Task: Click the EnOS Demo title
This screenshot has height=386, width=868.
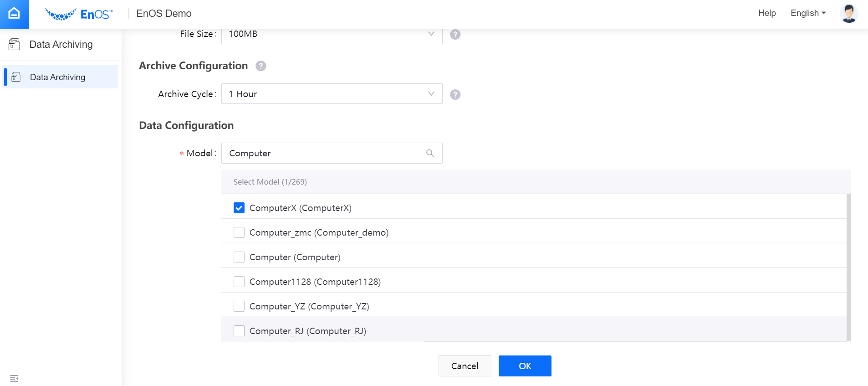Action: (164, 14)
